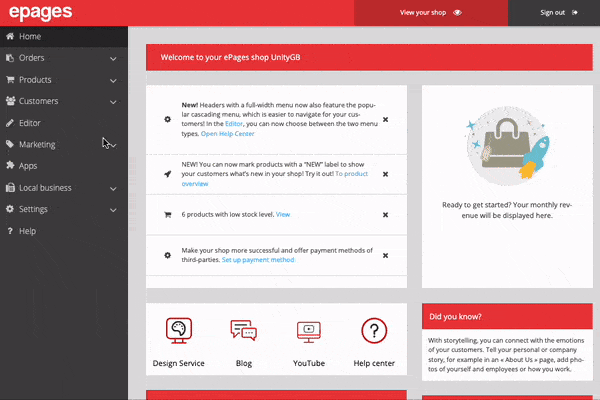Click the cart icon beside low stock notice
This screenshot has width=600, height=400.
coord(168,214)
